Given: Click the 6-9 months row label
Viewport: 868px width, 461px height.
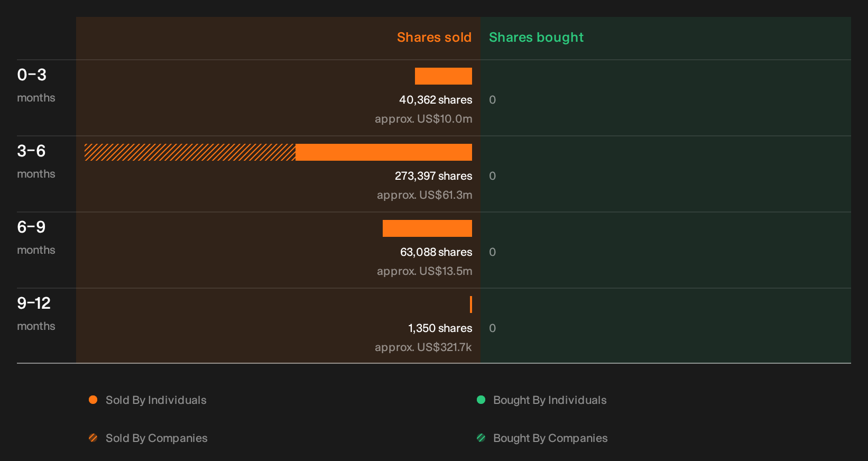Looking at the screenshot, I should [36, 237].
